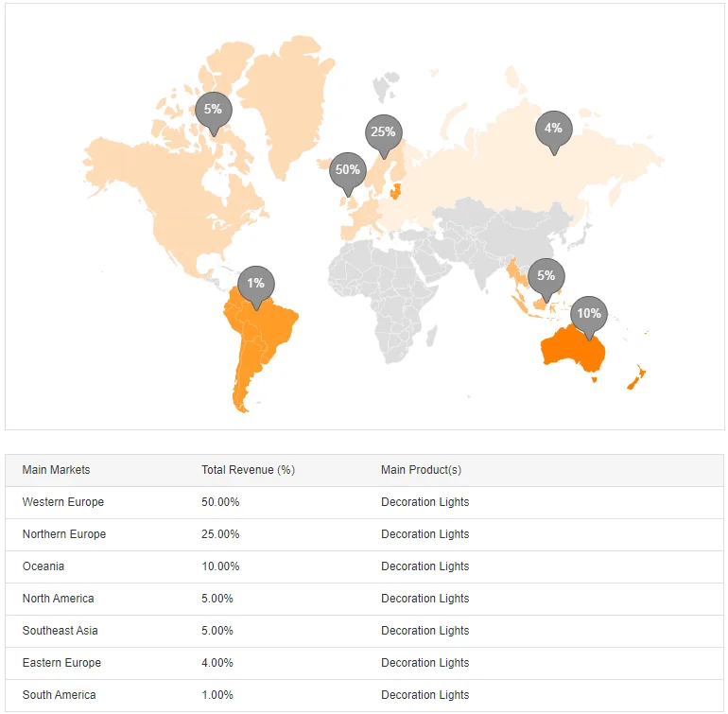Select the 4% pin over Russia
The image size is (728, 714).
coord(553,129)
